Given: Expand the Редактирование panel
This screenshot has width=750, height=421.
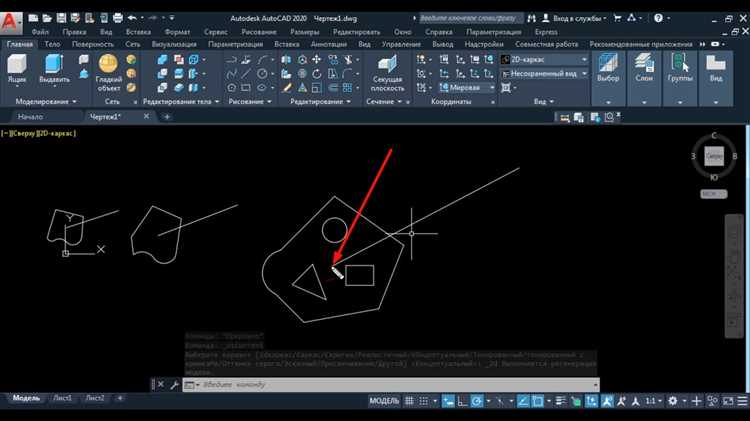Looking at the screenshot, I should click(x=320, y=101).
